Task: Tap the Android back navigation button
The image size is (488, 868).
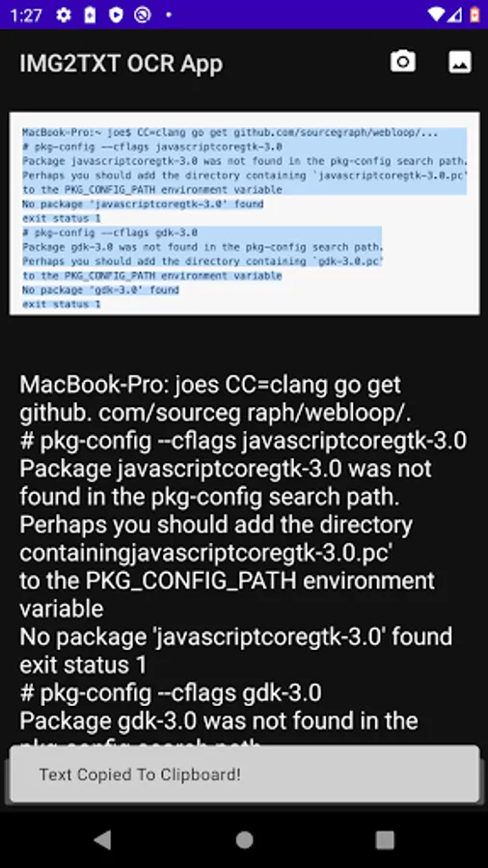Action: point(103,840)
